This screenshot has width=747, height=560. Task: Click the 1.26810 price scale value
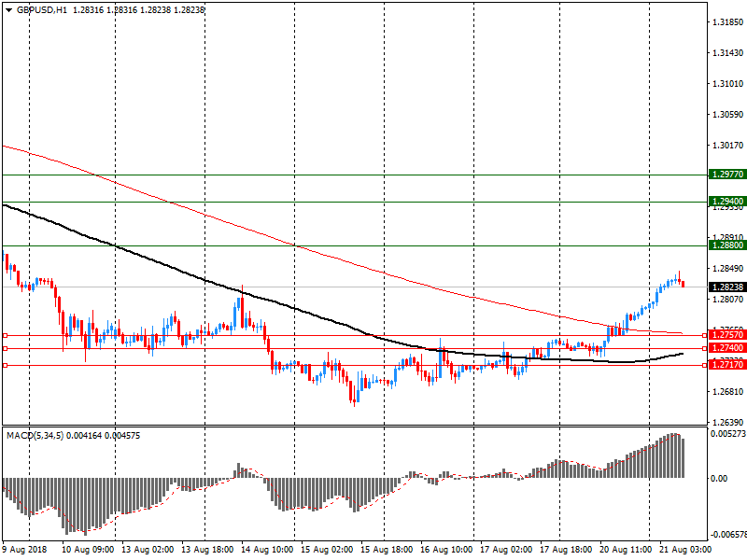click(x=727, y=391)
